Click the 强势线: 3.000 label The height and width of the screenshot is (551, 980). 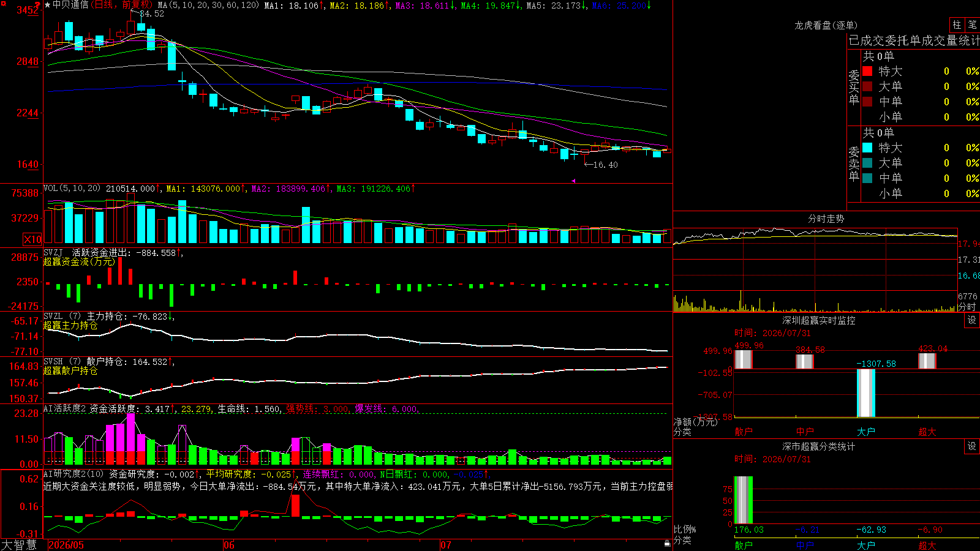(x=318, y=409)
